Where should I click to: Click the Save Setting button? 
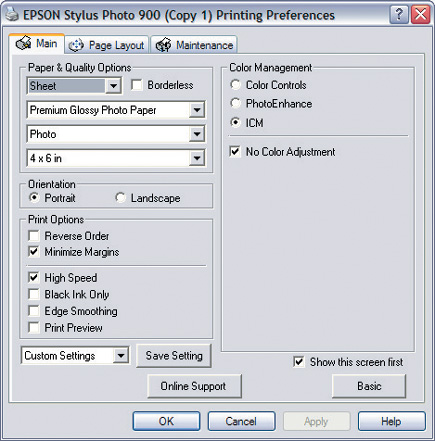[x=174, y=356]
